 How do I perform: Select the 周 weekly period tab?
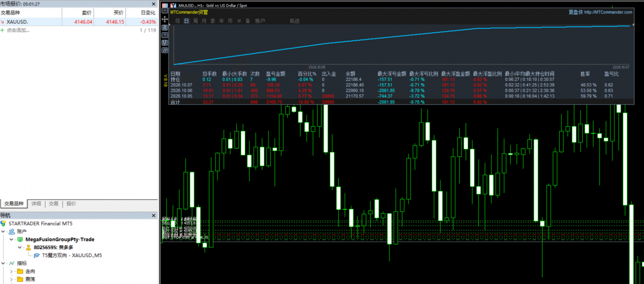click(196, 20)
